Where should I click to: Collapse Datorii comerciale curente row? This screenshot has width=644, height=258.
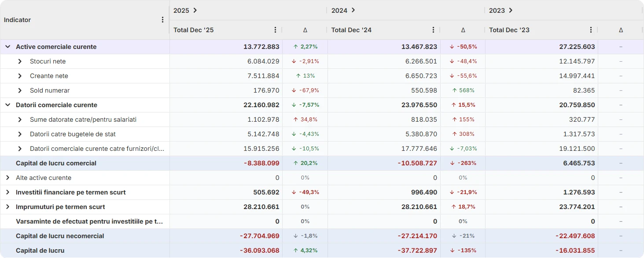(7, 105)
